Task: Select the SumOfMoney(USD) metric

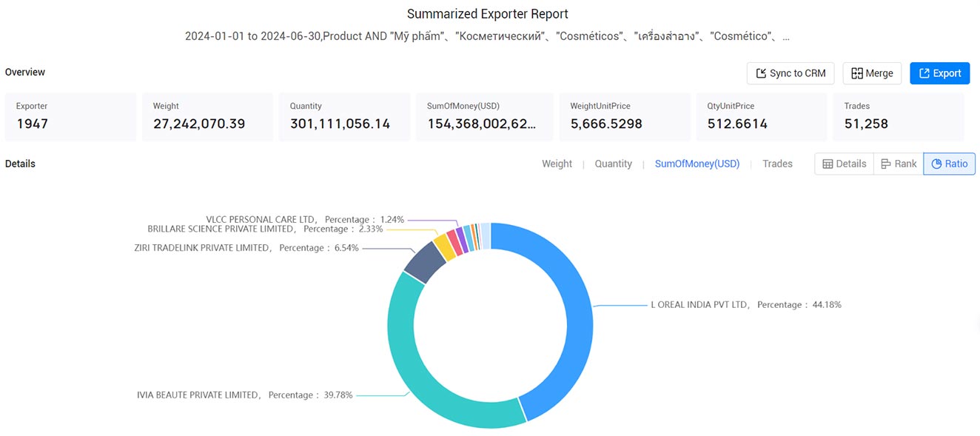Action: coord(697,164)
